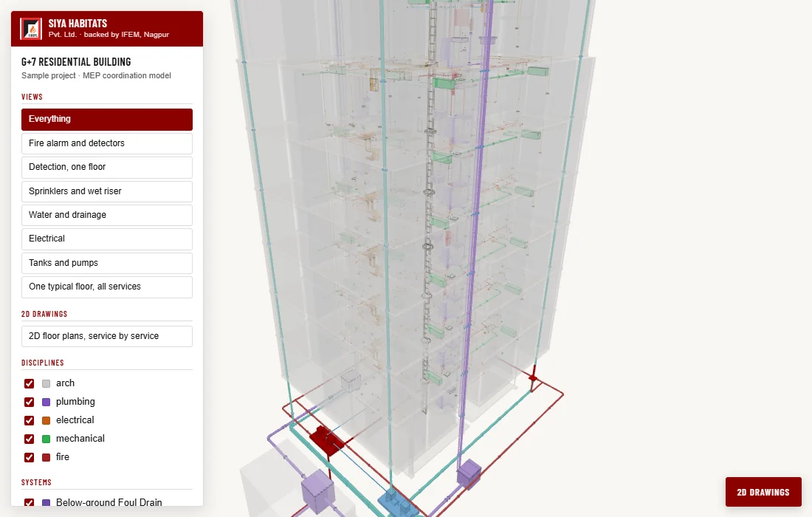The width and height of the screenshot is (812, 517).
Task: Click the G+7 RESIDENTIAL BUILDING title
Action: 76,62
